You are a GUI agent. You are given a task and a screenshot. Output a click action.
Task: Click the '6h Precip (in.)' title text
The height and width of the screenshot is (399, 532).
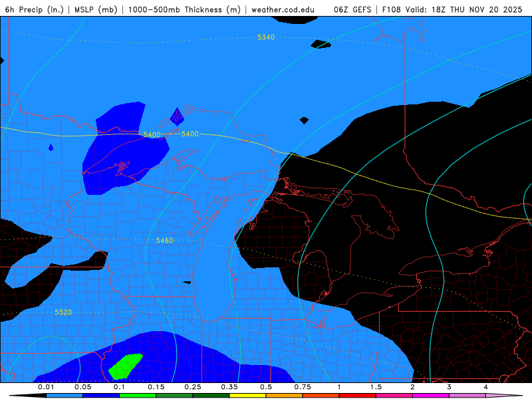[x=35, y=9]
